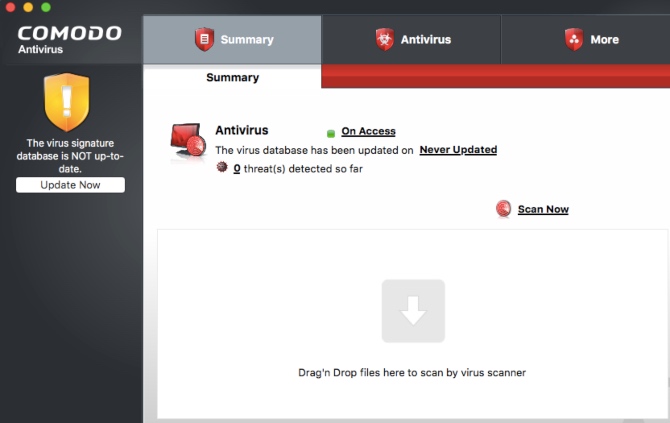
Task: Click the Antivirus biohazard shield icon
Action: (385, 39)
